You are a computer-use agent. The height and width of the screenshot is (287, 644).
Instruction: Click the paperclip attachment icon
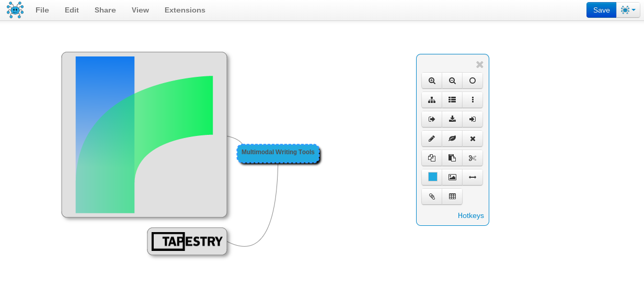432,197
